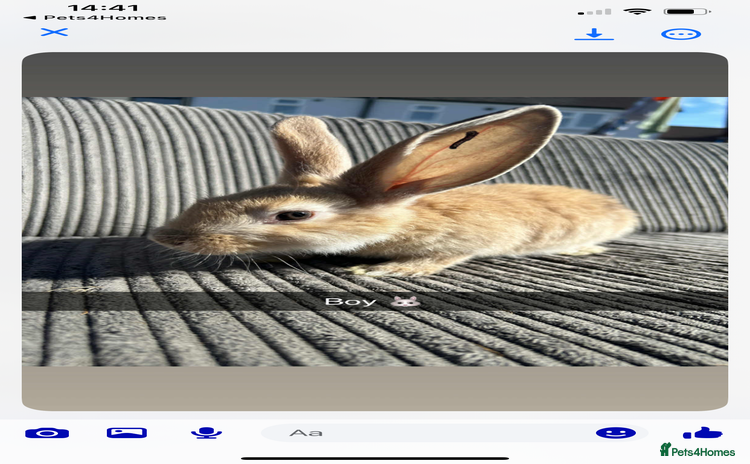Open the more options ellipsis menu
Viewport: 750px width, 464px height.
coord(681,34)
